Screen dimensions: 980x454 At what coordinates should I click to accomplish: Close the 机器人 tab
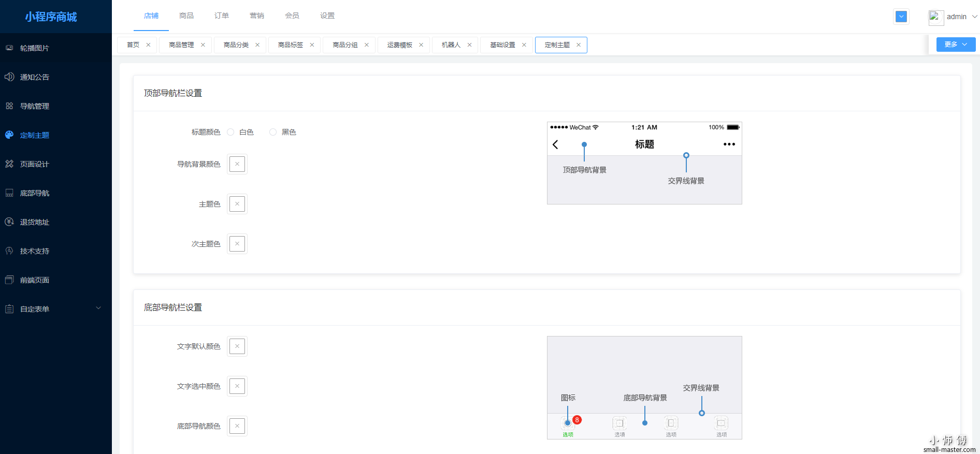point(470,45)
